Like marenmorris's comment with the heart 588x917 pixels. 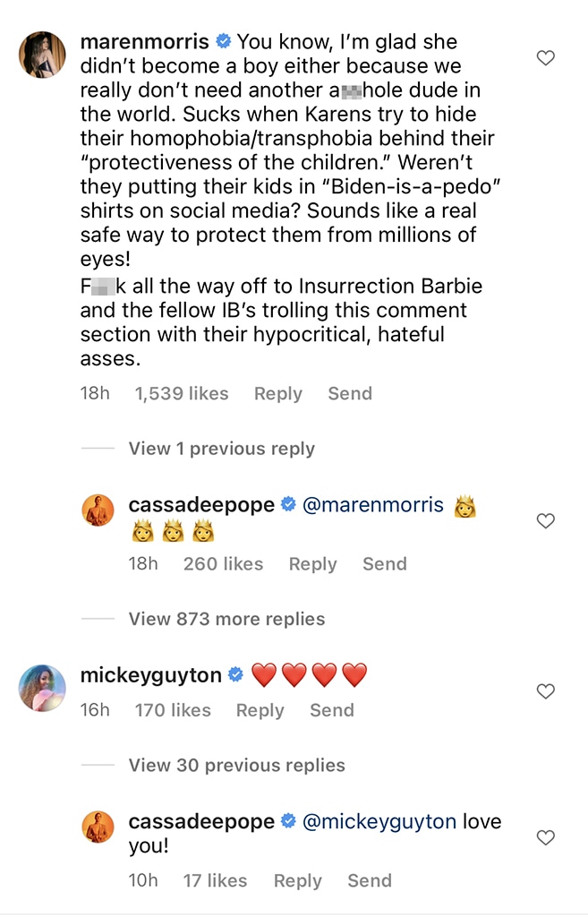545,59
